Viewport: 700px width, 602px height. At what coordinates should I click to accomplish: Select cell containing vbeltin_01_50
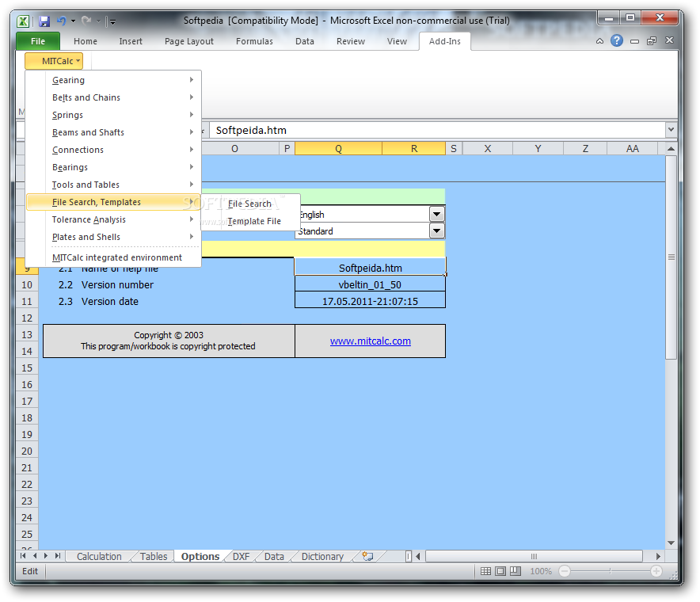[x=370, y=284]
